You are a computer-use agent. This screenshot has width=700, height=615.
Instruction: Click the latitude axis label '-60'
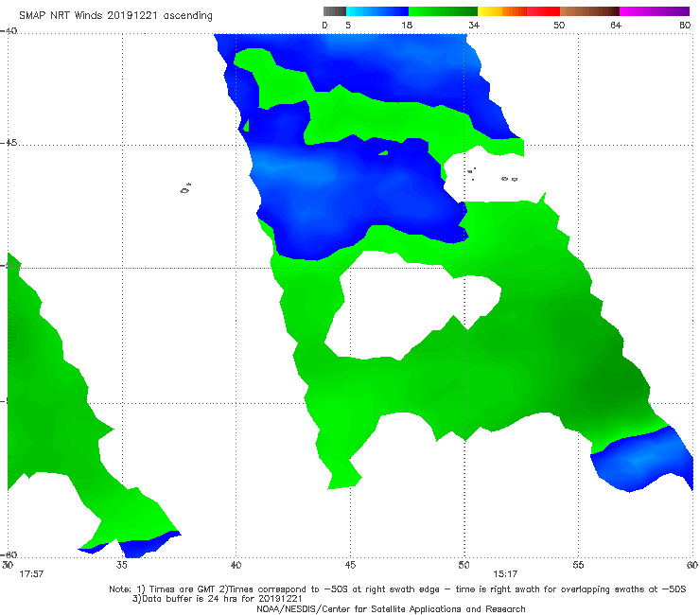pyautogui.click(x=9, y=555)
